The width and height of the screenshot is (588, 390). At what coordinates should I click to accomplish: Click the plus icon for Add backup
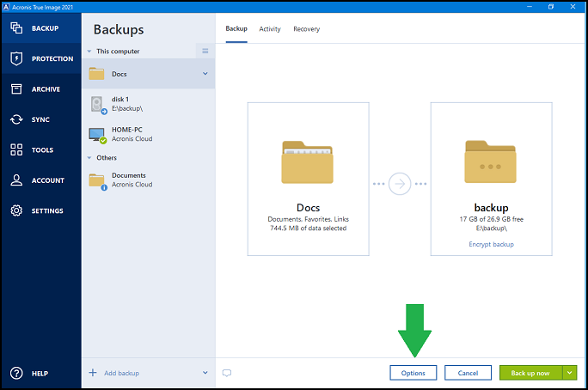93,373
